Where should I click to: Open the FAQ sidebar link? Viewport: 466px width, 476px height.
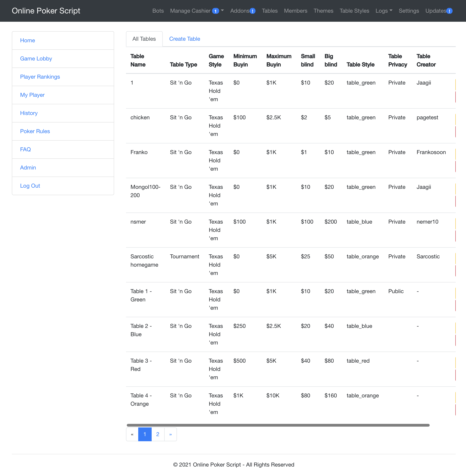click(x=63, y=149)
